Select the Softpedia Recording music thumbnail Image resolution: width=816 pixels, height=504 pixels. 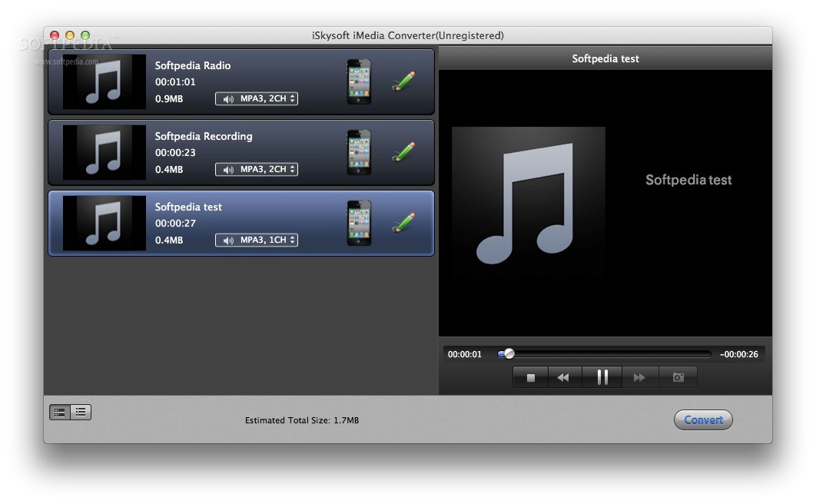(104, 152)
